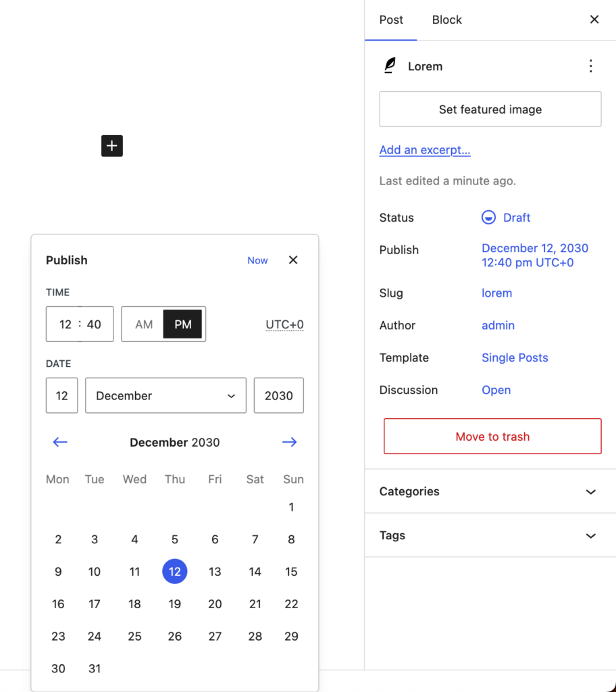Image resolution: width=616 pixels, height=692 pixels.
Task: Switch to the Post tab
Action: [391, 20]
